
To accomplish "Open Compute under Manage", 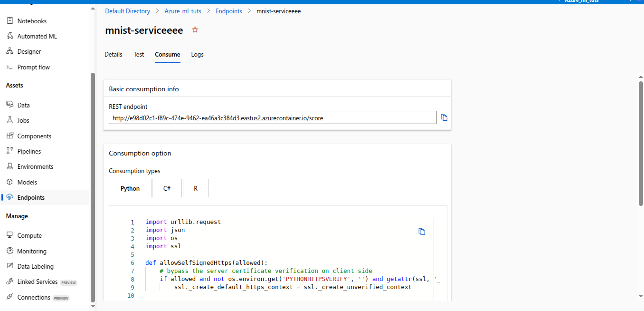I will [x=28, y=235].
